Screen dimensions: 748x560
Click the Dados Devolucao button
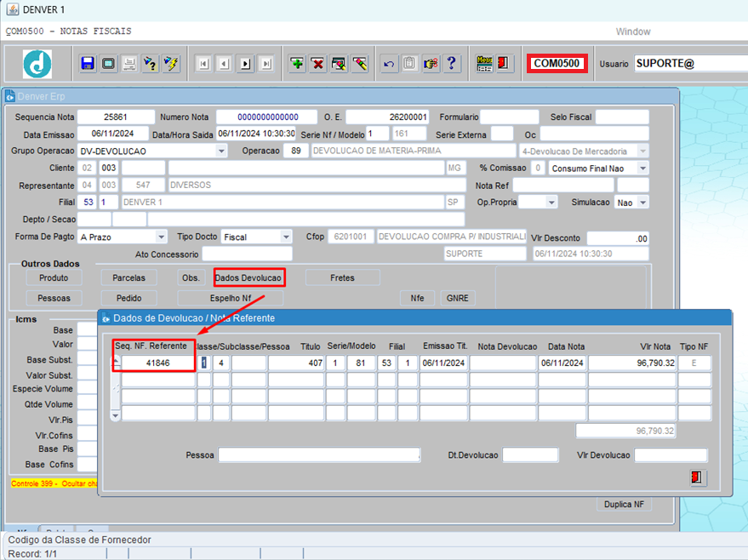point(248,277)
